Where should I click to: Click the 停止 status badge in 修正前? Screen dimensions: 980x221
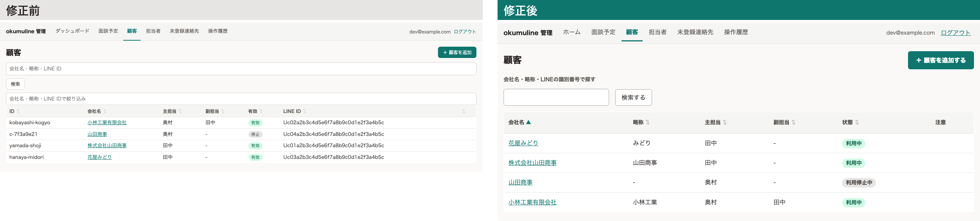[255, 134]
